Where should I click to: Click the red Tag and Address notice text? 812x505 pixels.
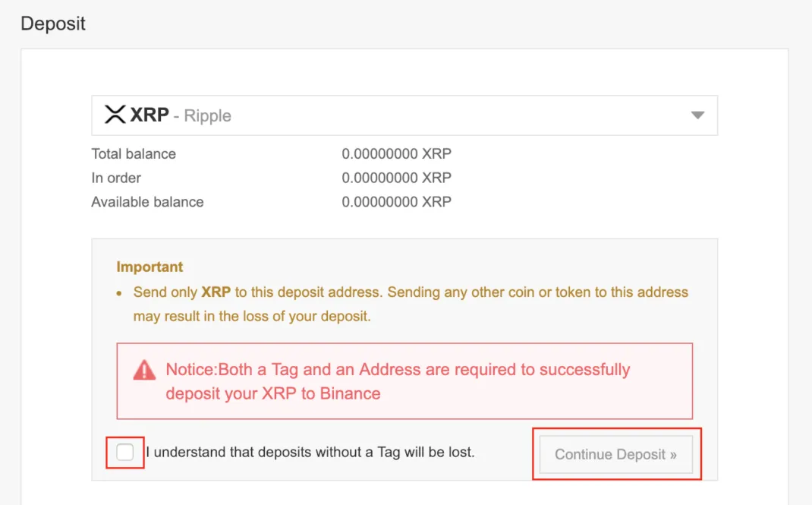click(x=398, y=381)
